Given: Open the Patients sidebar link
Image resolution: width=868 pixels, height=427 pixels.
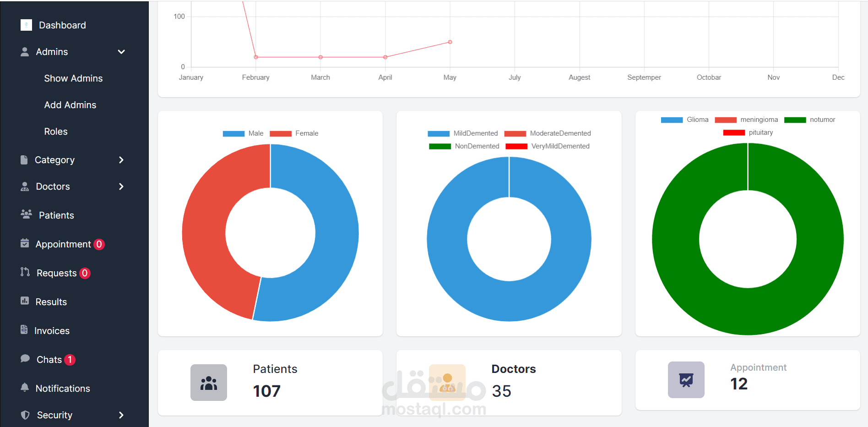Looking at the screenshot, I should [56, 215].
